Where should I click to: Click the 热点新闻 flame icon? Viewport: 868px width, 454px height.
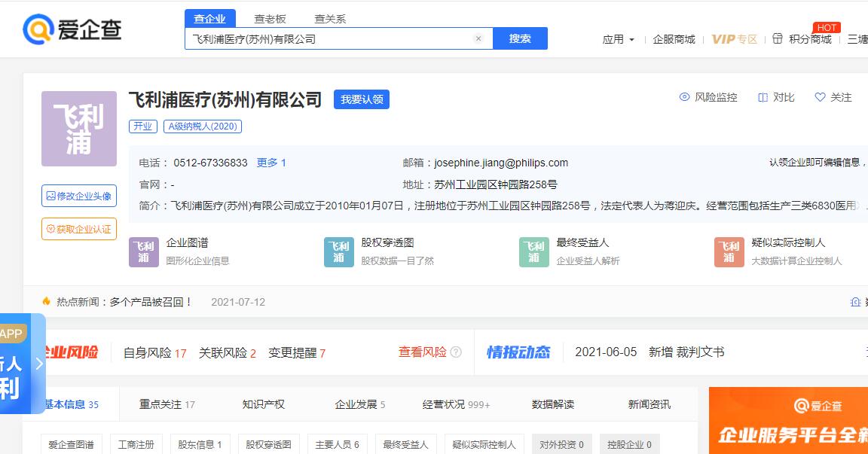point(46,301)
